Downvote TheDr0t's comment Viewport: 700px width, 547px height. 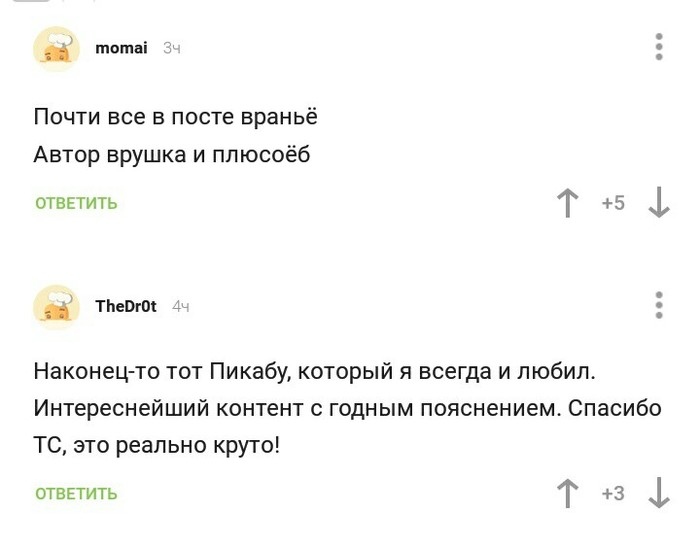click(658, 493)
